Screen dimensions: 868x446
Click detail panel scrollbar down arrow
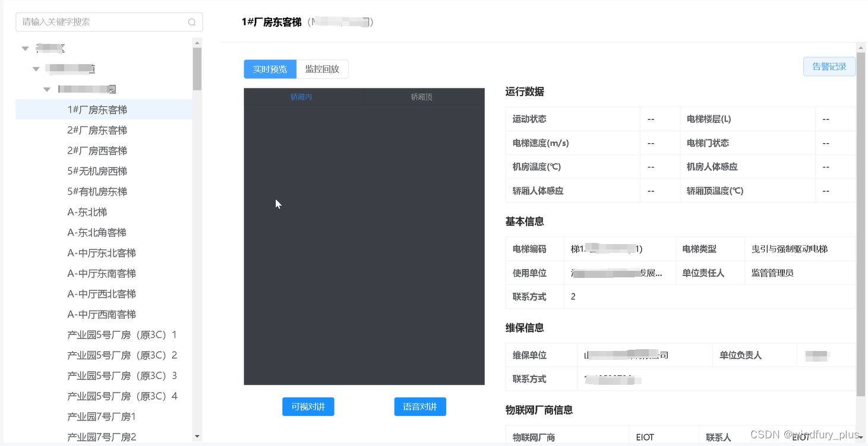(861, 437)
